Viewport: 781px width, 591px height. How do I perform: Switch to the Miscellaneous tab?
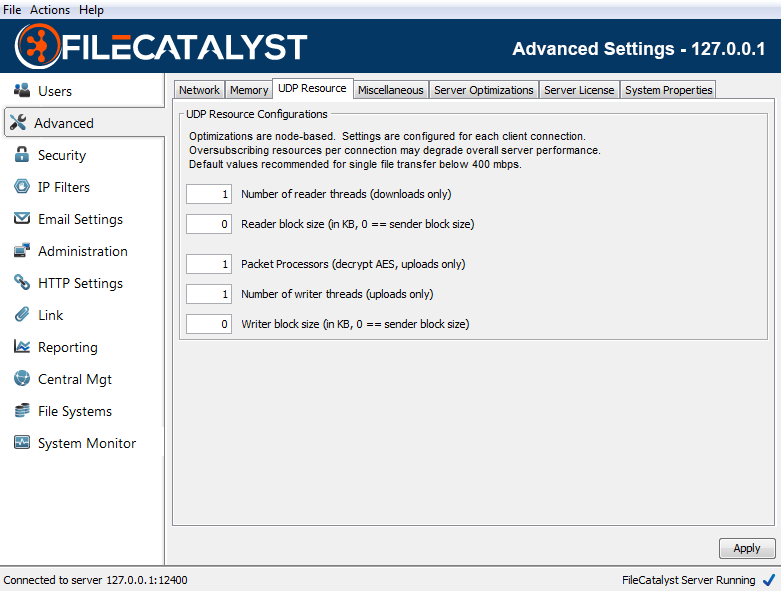(390, 90)
